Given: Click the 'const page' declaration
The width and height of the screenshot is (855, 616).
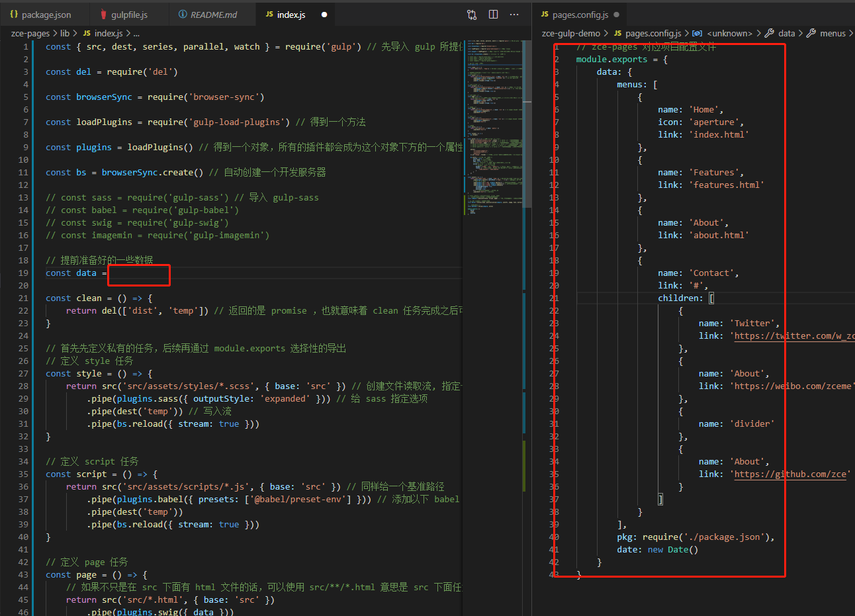Looking at the screenshot, I should (97, 575).
